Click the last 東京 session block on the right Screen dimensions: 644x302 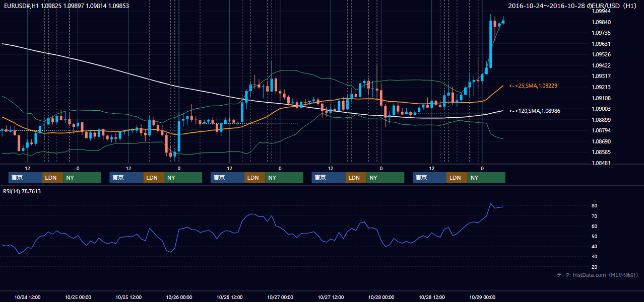coord(429,178)
